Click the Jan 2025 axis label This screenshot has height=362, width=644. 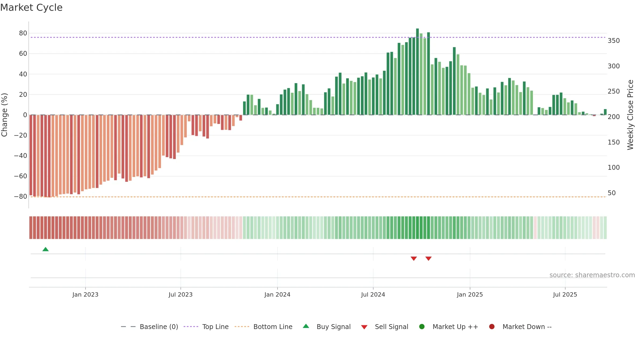470,294
